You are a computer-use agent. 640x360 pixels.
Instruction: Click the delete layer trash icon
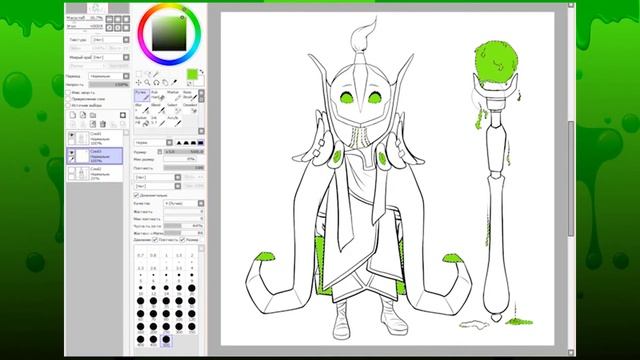(102, 124)
